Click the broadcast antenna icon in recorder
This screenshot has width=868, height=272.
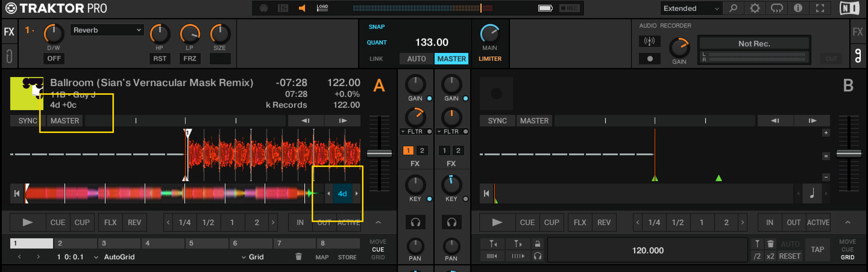coord(649,41)
